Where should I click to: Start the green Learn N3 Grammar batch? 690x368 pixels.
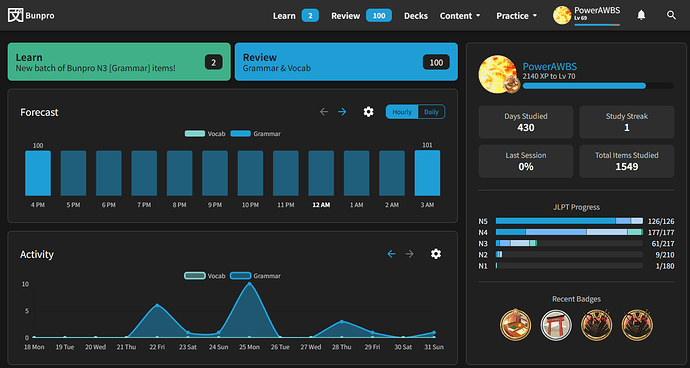[x=119, y=62]
